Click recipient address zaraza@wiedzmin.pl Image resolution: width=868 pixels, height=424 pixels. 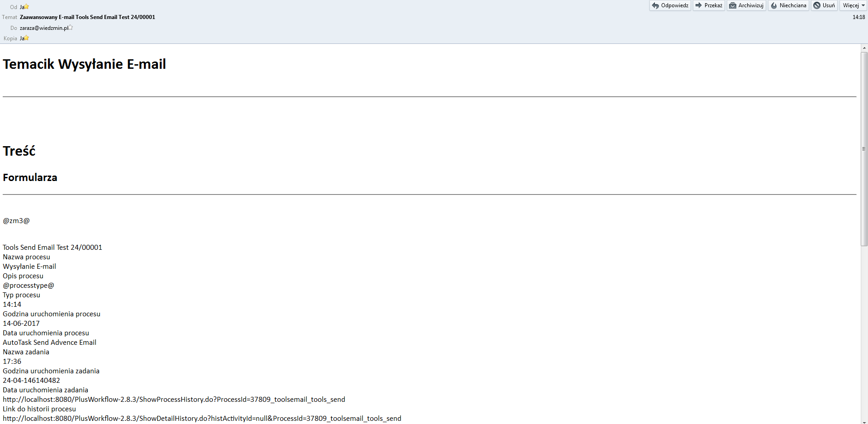click(44, 28)
